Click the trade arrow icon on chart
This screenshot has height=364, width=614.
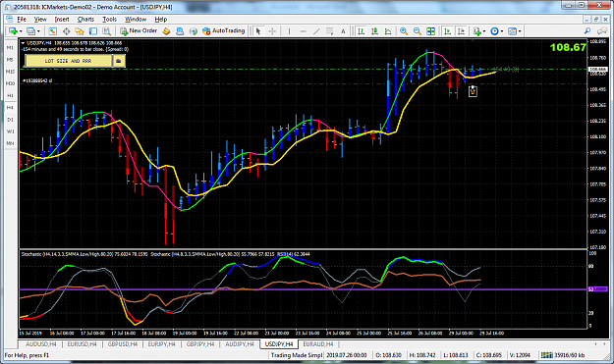(x=473, y=91)
